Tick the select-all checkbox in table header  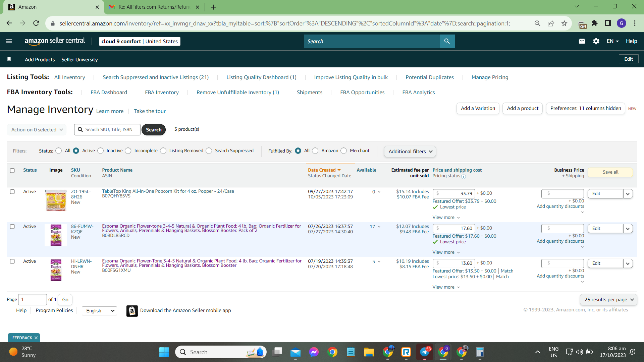pos(12,171)
